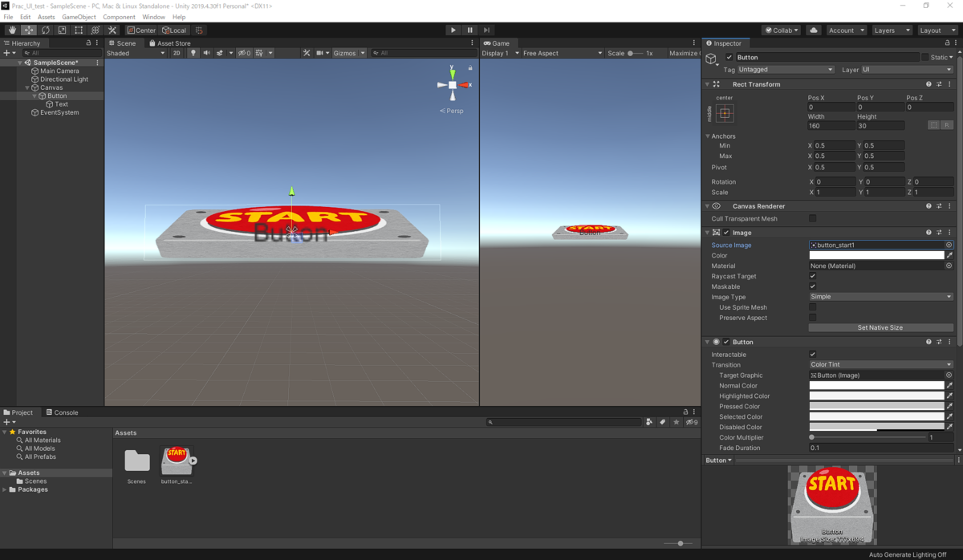Select the Scale tool
This screenshot has width=963, height=560.
pos(62,30)
